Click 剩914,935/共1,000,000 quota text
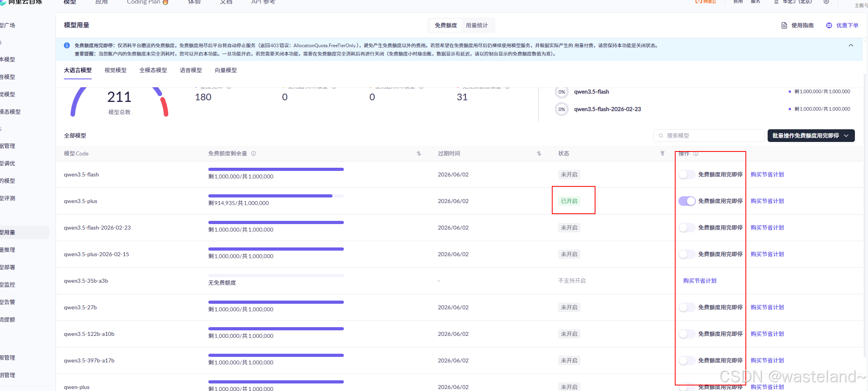Viewport: 868px width, 391px height. pyautogui.click(x=238, y=203)
